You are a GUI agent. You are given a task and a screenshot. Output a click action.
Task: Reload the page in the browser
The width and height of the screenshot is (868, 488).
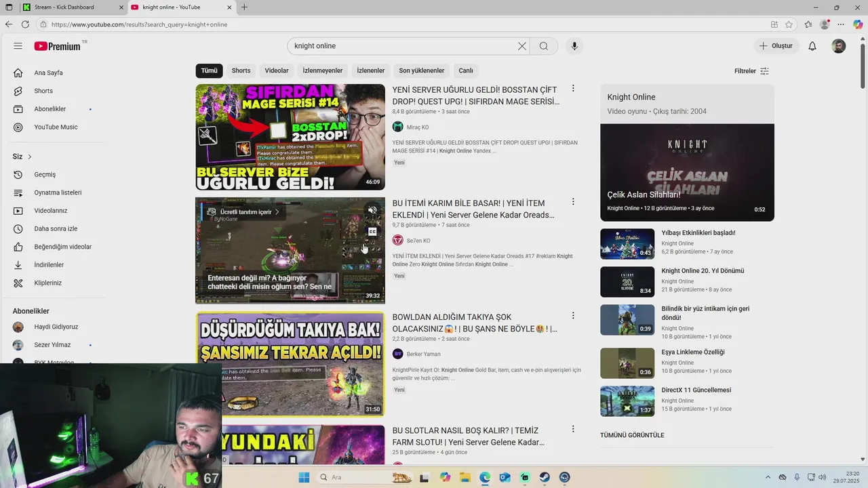pos(25,24)
